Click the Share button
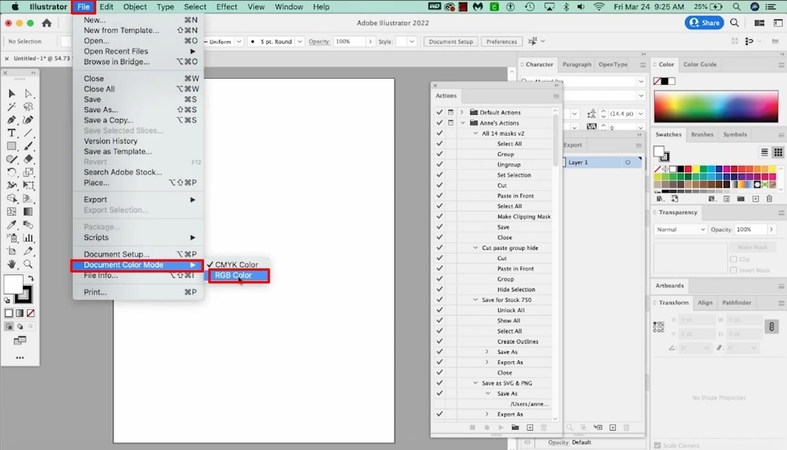Viewport: 787px width, 450px height. click(704, 23)
